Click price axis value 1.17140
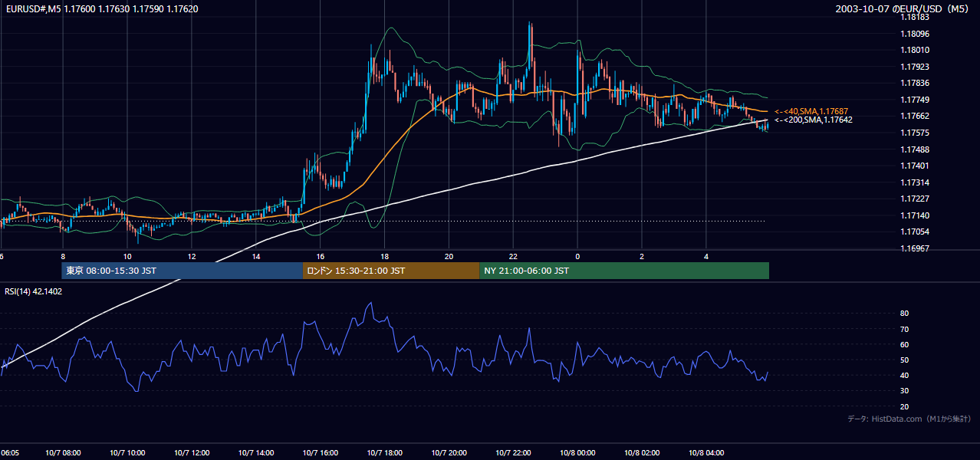 (913, 215)
